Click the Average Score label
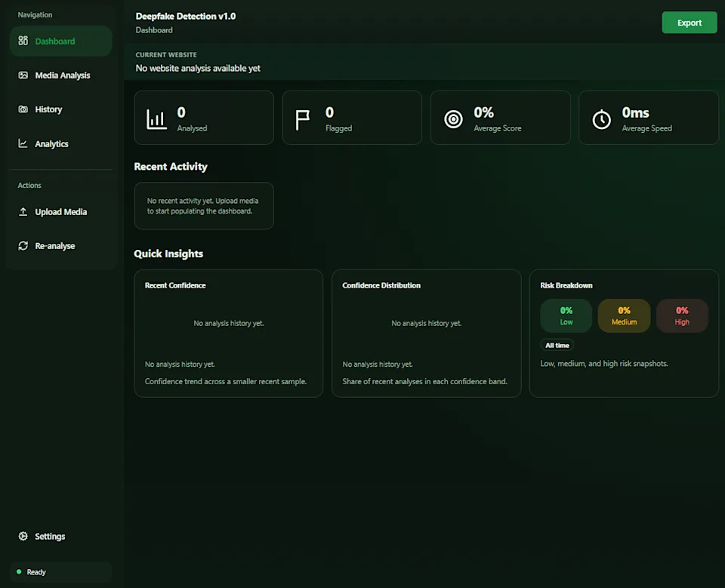Viewport: 725px width, 588px height. (498, 128)
